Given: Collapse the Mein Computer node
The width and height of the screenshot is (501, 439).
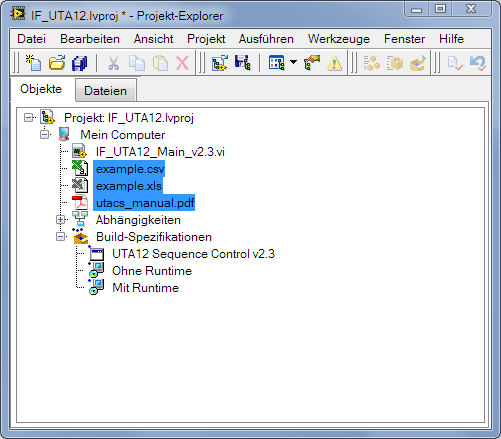Looking at the screenshot, I should (x=45, y=135).
